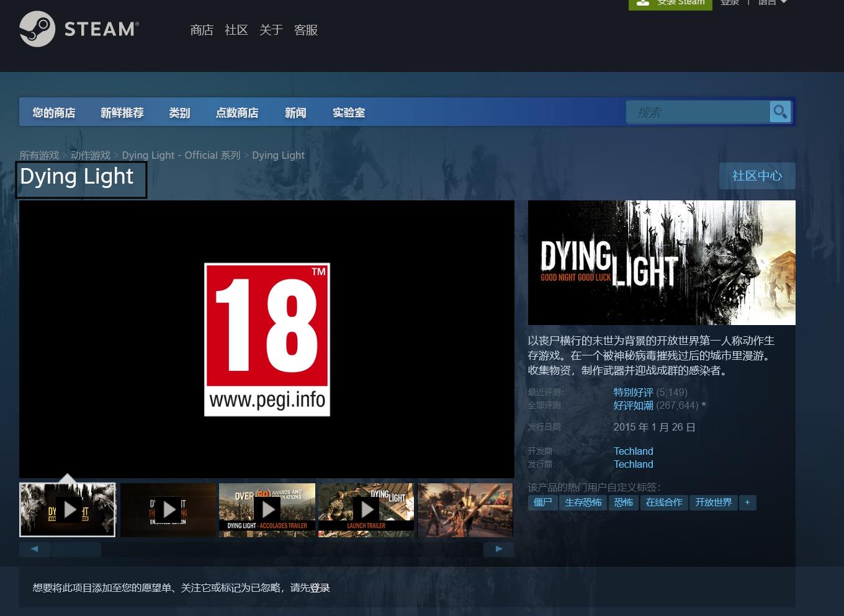This screenshot has height=616, width=844.
Task: Open the 商店 top menu
Action: 202,30
